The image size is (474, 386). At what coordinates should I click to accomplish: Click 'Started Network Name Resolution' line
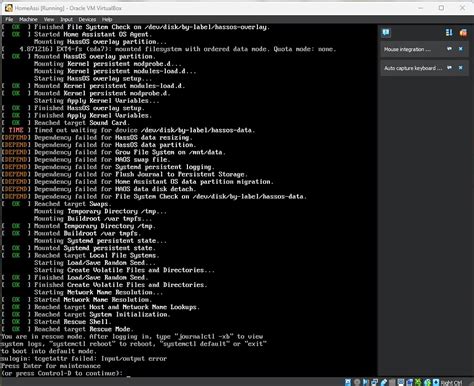coord(77,300)
